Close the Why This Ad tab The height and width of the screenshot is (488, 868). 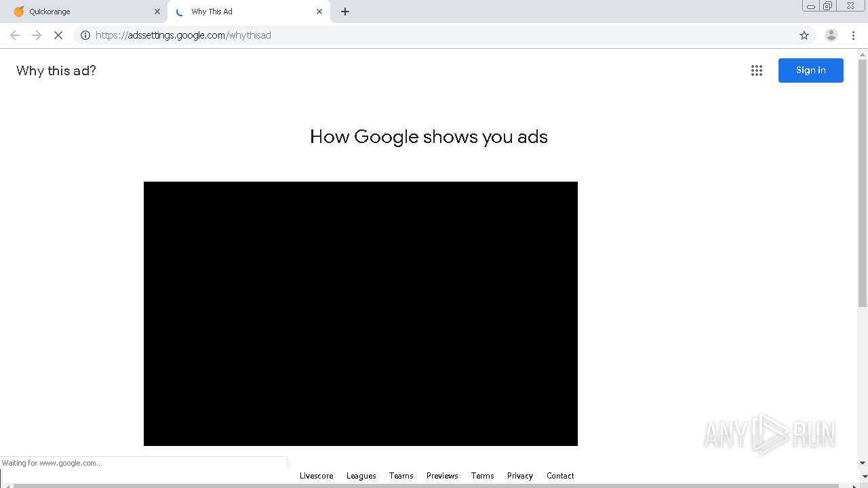[x=319, y=12]
